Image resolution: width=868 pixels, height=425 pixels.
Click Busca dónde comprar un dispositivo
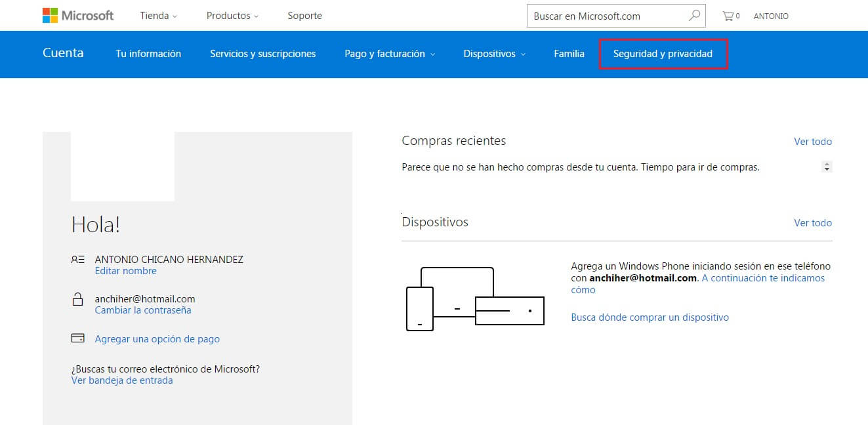[650, 317]
